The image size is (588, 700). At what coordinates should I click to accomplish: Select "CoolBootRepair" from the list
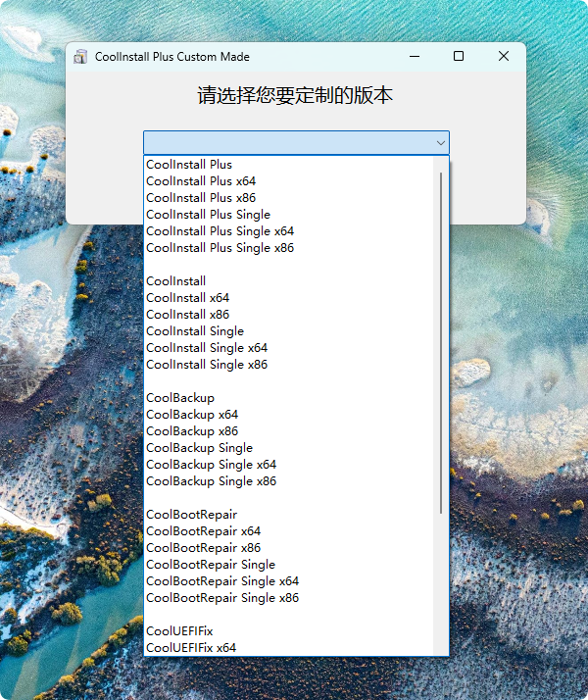click(191, 515)
